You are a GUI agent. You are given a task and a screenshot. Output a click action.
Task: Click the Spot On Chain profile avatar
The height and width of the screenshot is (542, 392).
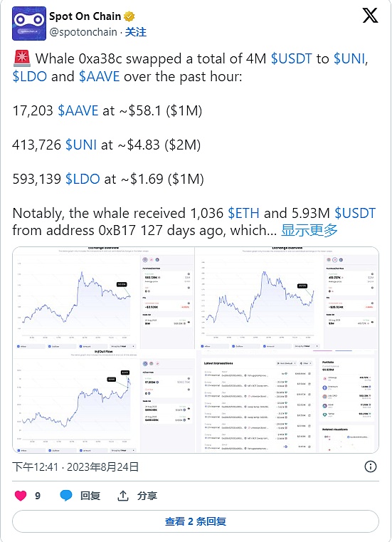pos(29,24)
